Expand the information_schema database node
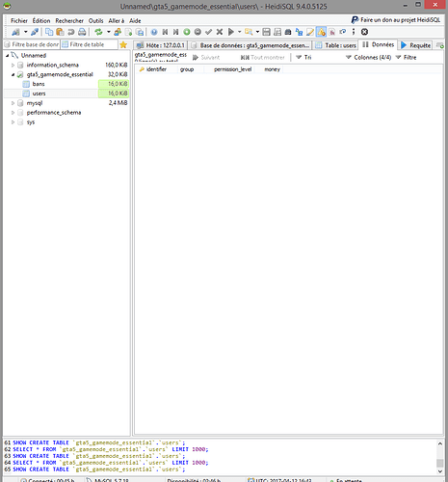Screen dimensions: 448x482 click(x=13, y=65)
